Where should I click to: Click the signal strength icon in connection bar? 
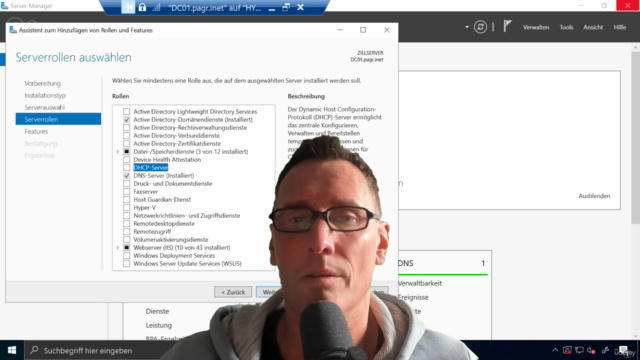[156, 7]
